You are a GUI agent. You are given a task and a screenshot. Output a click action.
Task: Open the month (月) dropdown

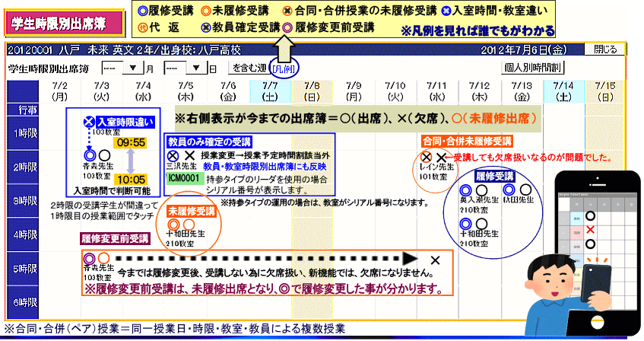[123, 68]
